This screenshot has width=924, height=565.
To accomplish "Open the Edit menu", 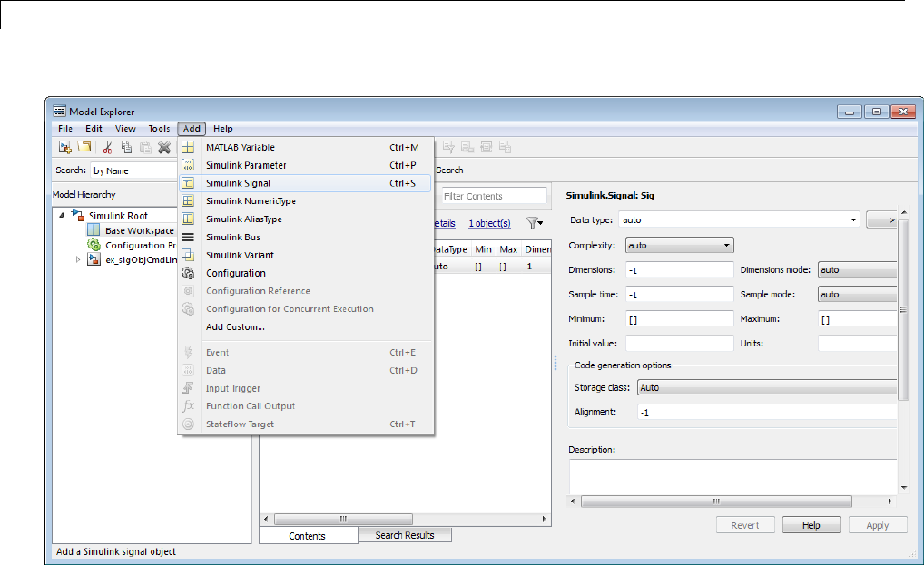I will (93, 128).
